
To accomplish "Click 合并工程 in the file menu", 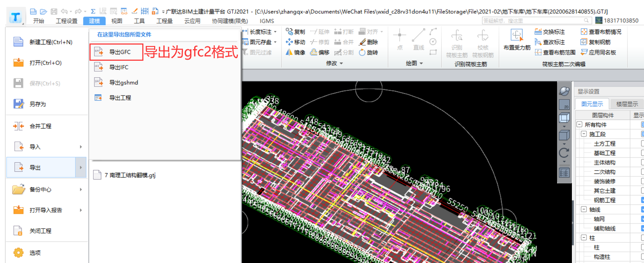I will 47,126.
